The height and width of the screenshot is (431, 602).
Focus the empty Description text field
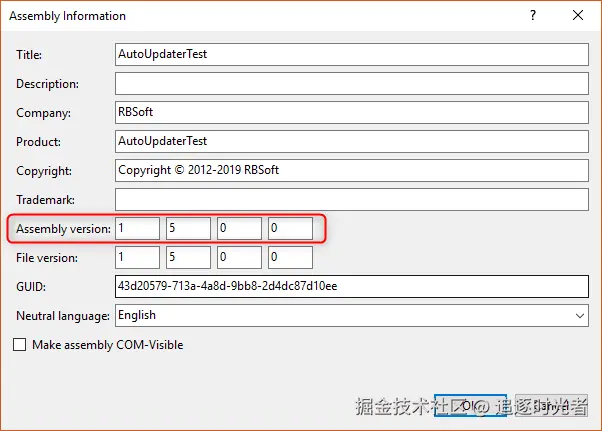pos(351,84)
